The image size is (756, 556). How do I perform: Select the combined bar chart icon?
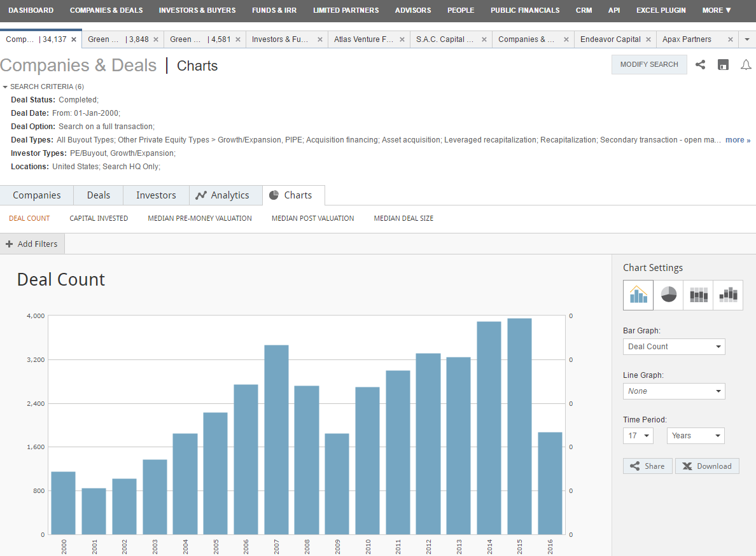click(x=728, y=295)
